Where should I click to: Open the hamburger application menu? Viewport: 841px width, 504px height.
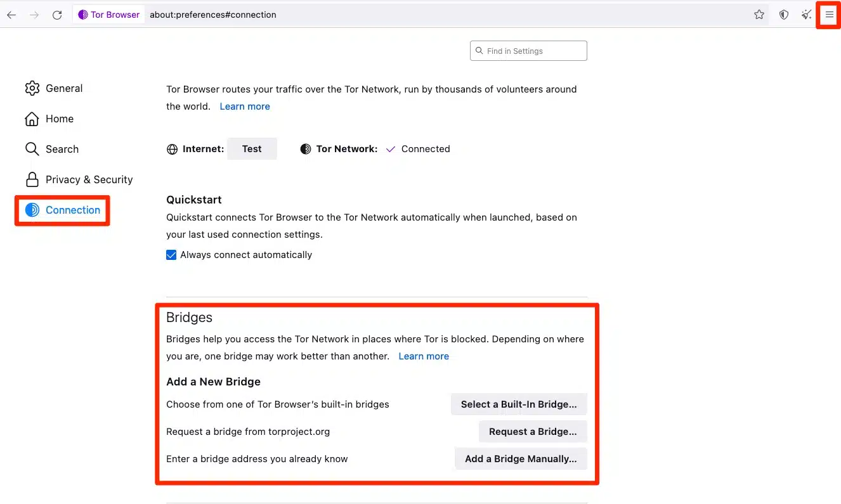tap(829, 15)
